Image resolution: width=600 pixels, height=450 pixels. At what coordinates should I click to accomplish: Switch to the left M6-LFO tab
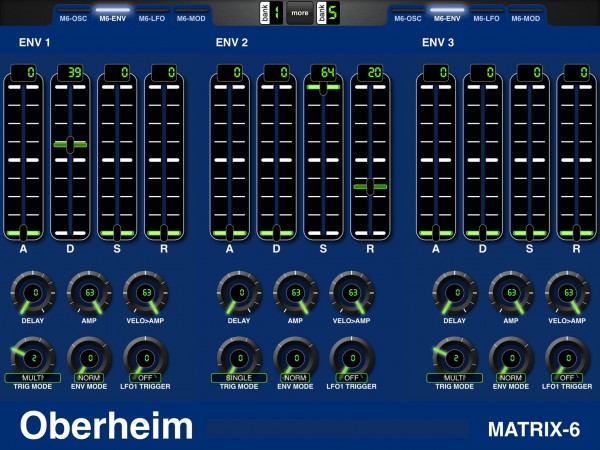point(152,15)
